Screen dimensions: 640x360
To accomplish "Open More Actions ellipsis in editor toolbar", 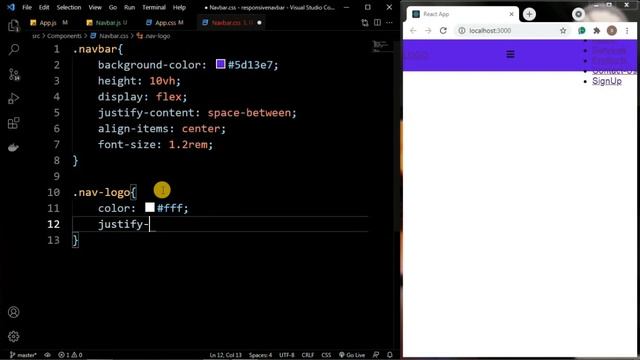I will tap(389, 23).
